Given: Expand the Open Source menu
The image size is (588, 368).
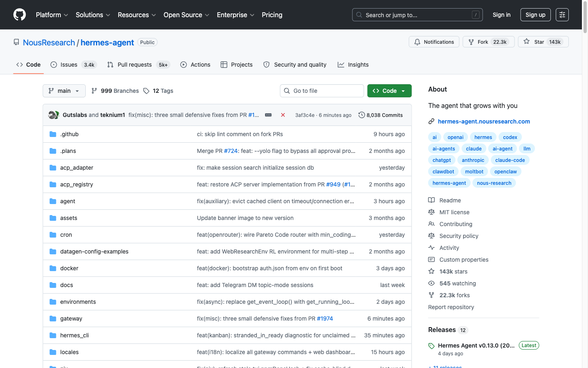Looking at the screenshot, I should pyautogui.click(x=186, y=15).
